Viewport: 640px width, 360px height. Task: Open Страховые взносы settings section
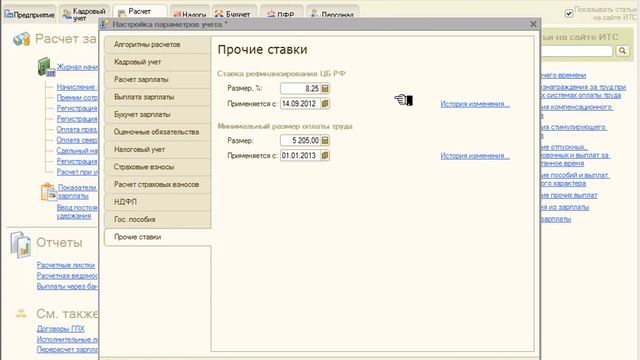click(157, 167)
